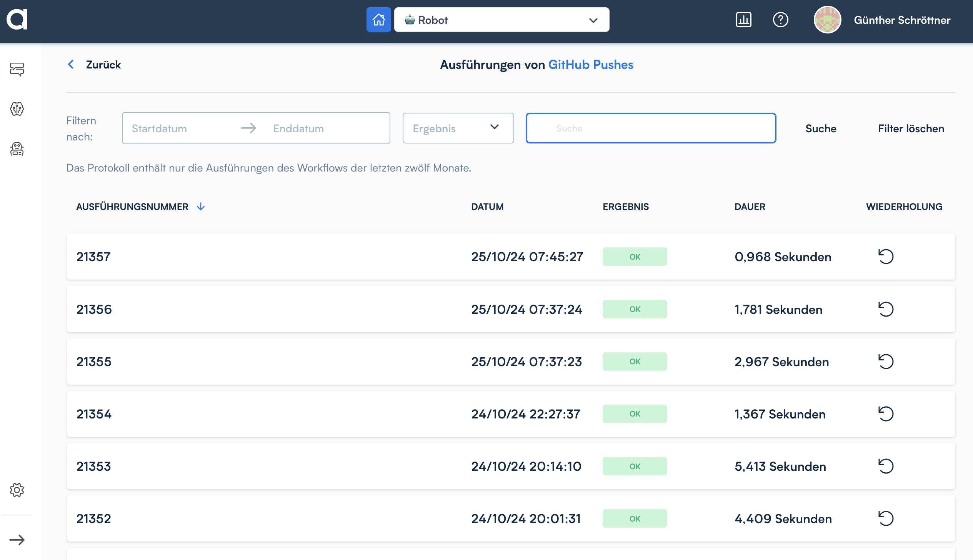Click the logo in top-left corner
This screenshot has width=973, height=560.
point(17,20)
